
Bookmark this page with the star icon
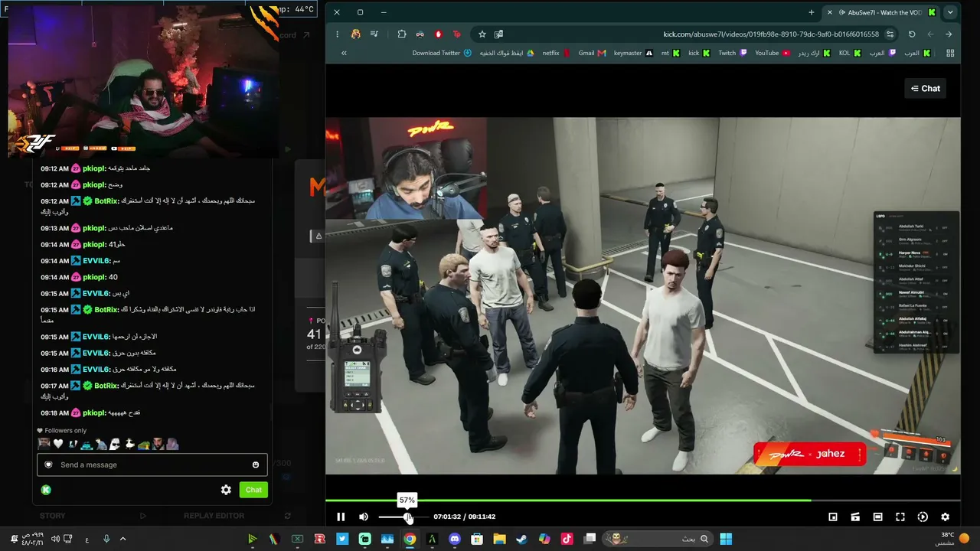click(482, 34)
